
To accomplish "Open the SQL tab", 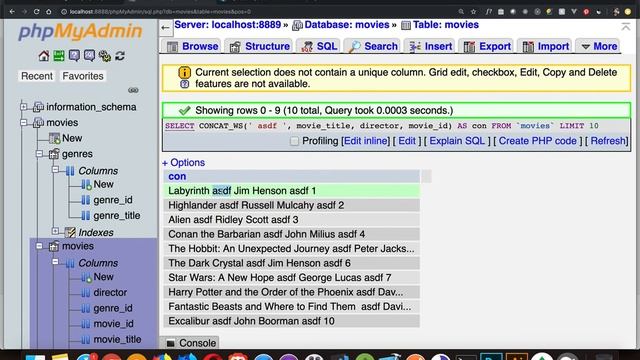I will (x=319, y=46).
